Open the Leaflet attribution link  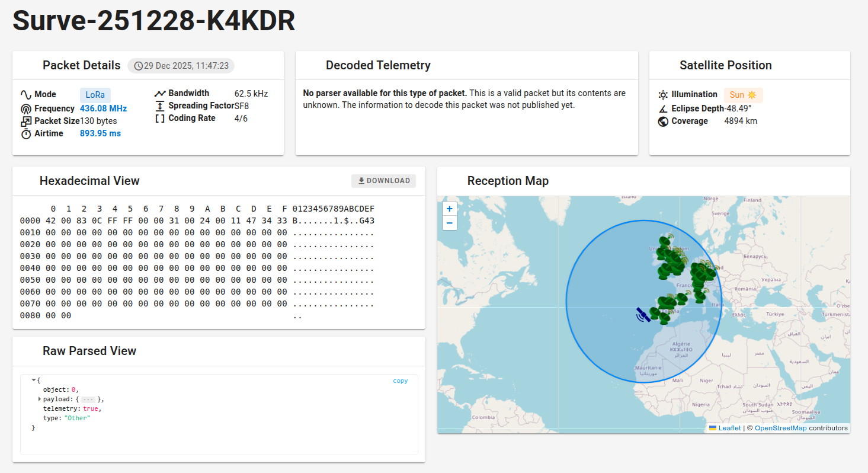point(729,428)
